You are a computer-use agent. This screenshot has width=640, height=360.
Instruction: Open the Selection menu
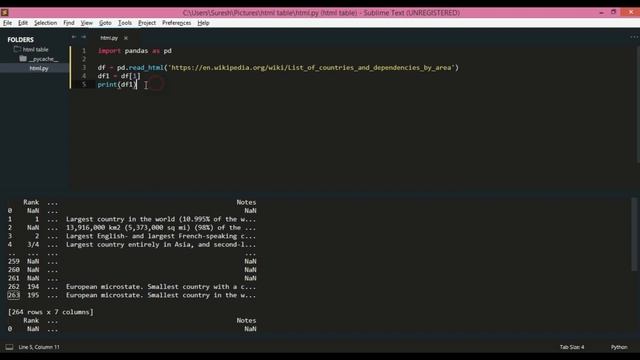point(45,23)
